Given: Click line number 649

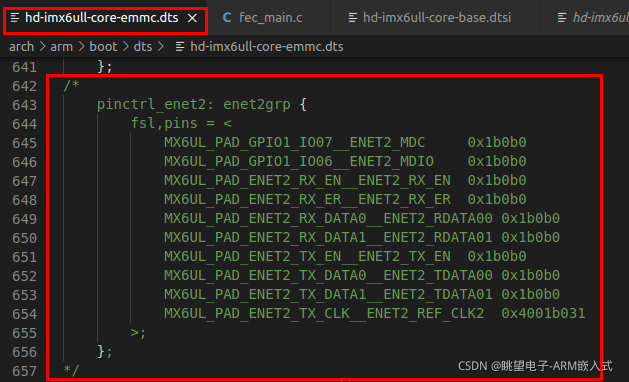Looking at the screenshot, I should (x=24, y=219).
